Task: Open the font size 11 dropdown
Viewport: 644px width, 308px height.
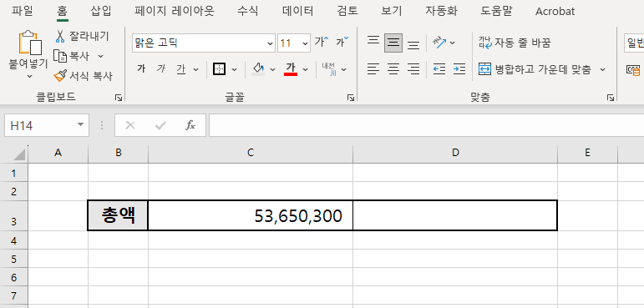Action: tap(305, 43)
